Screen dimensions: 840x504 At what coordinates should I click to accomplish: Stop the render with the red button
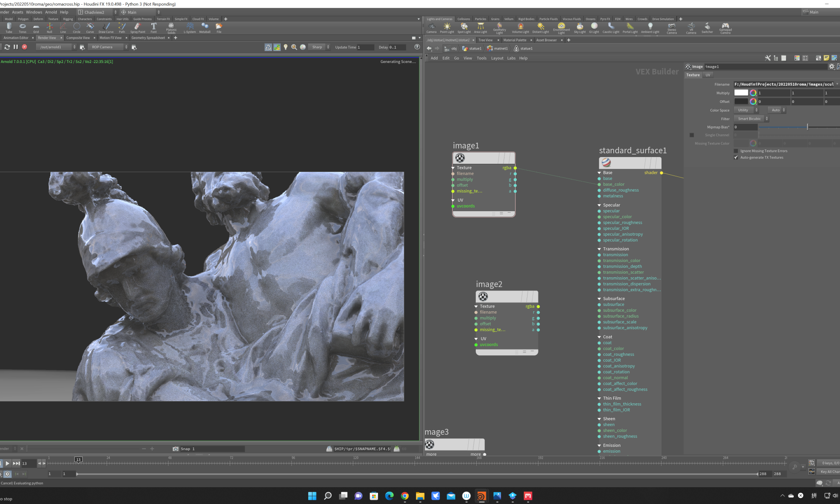point(24,47)
